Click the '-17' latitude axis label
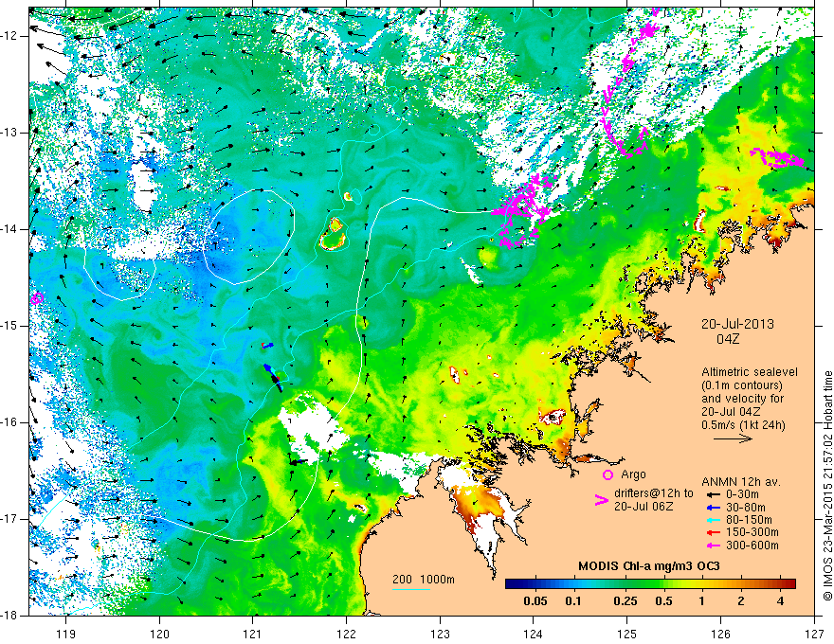The height and width of the screenshot is (644, 834). pos(10,519)
